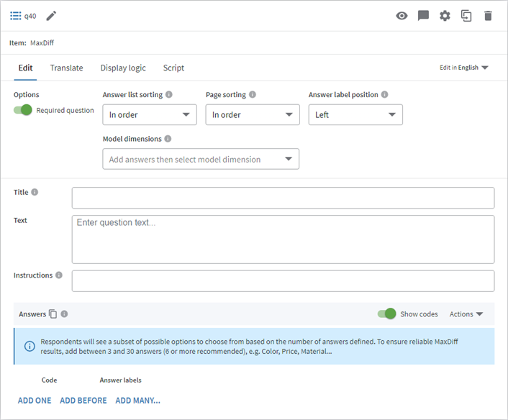The image size is (508, 420).
Task: Open question settings gear icon
Action: coord(445,16)
